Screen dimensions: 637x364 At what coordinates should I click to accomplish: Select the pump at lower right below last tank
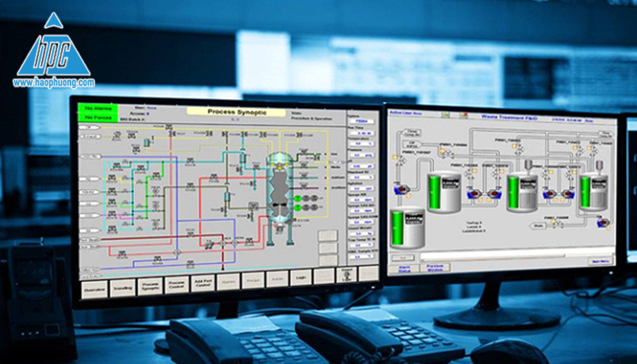coord(603,222)
